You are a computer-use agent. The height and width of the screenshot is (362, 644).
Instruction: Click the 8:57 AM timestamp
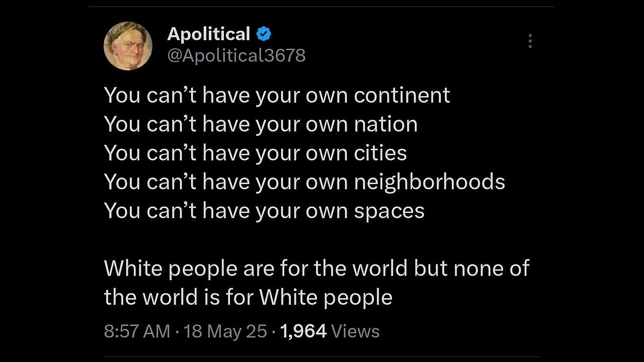coord(137,331)
